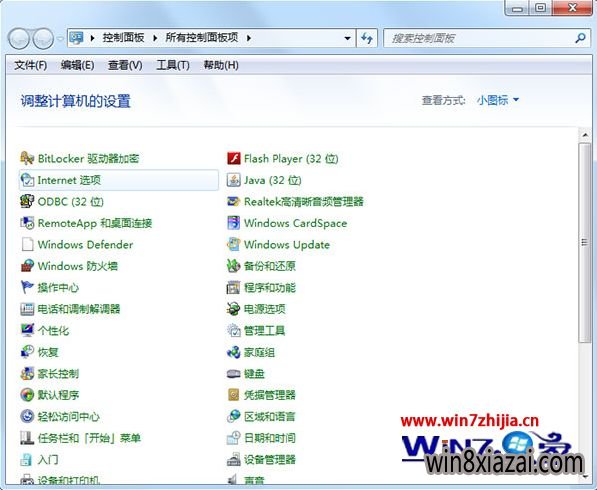Screen dimensions: 597x490
Task: Open the Windows Update icon
Action: point(233,244)
